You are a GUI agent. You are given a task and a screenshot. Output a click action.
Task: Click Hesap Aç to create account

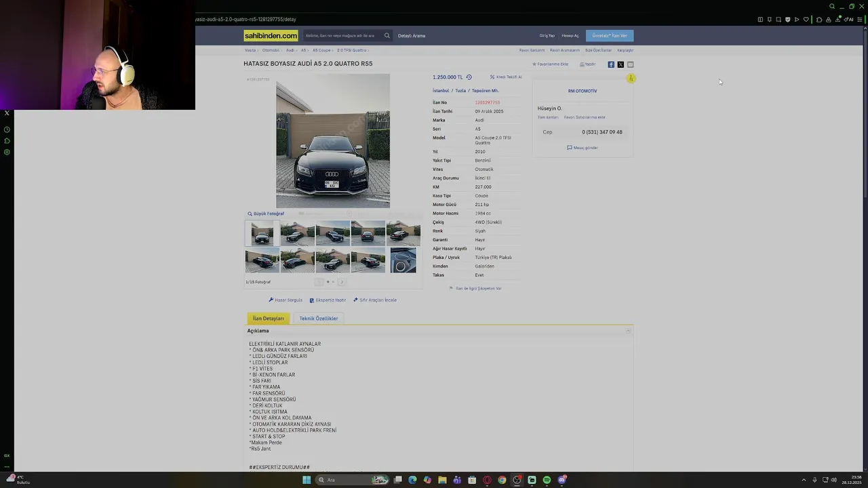[x=570, y=35]
